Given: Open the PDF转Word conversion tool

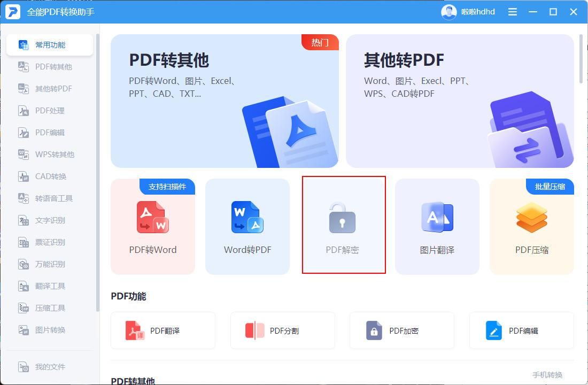Looking at the screenshot, I should point(153,227).
